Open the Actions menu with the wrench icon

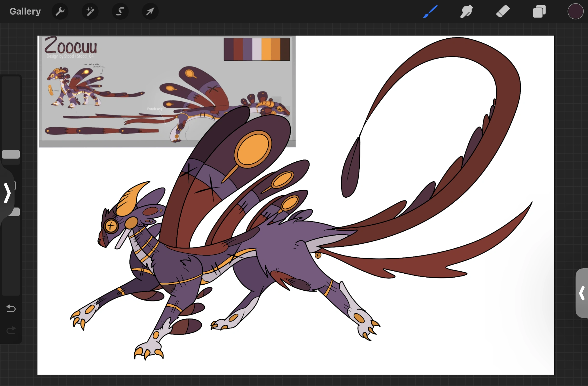(x=60, y=11)
